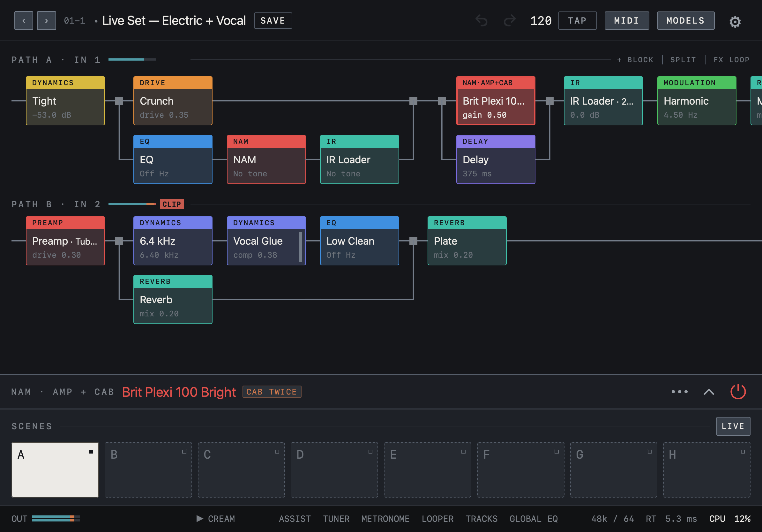Image resolution: width=762 pixels, height=532 pixels.
Task: Click the split node before the Crunch block
Action: click(119, 101)
